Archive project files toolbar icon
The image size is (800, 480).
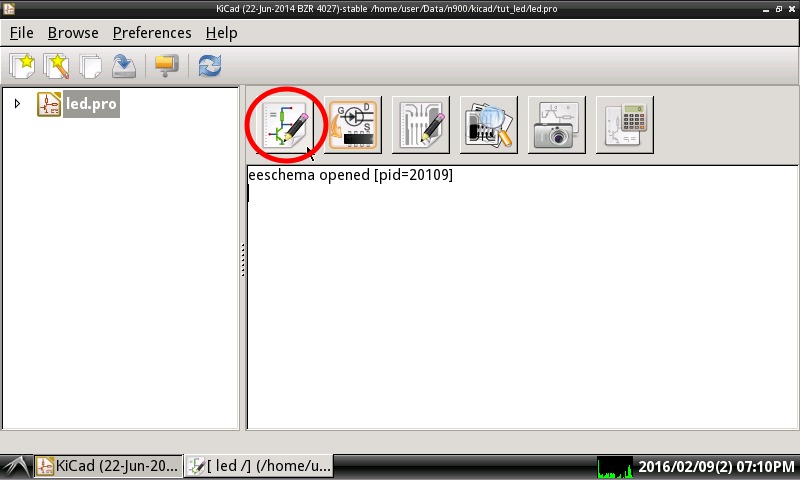point(166,66)
